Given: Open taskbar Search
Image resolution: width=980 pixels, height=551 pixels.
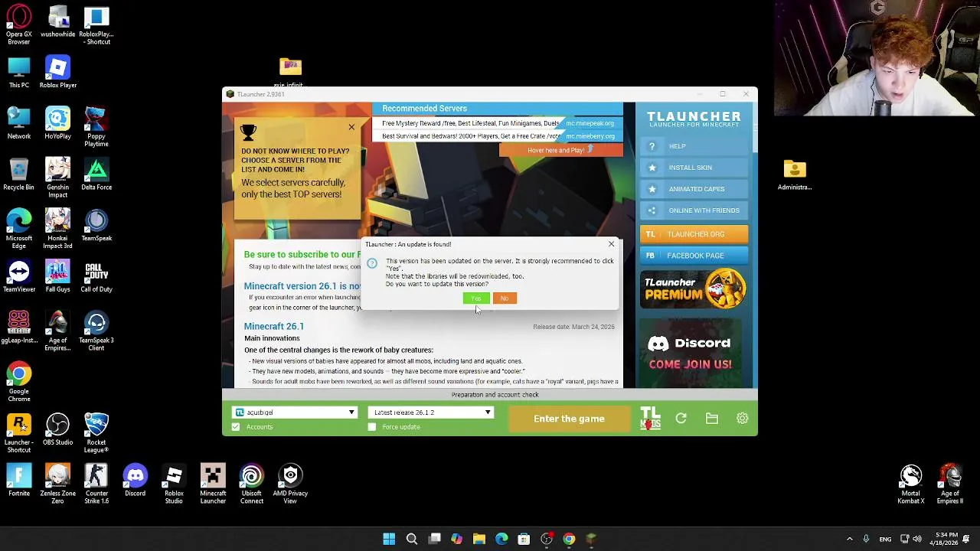Looking at the screenshot, I should 411,539.
